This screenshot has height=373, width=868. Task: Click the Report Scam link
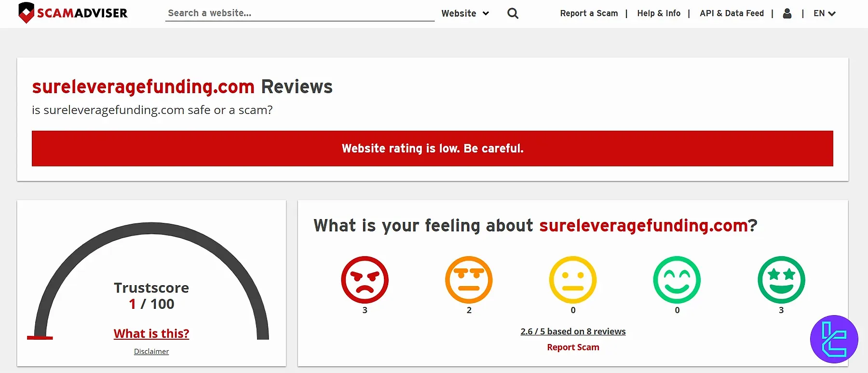(x=573, y=347)
